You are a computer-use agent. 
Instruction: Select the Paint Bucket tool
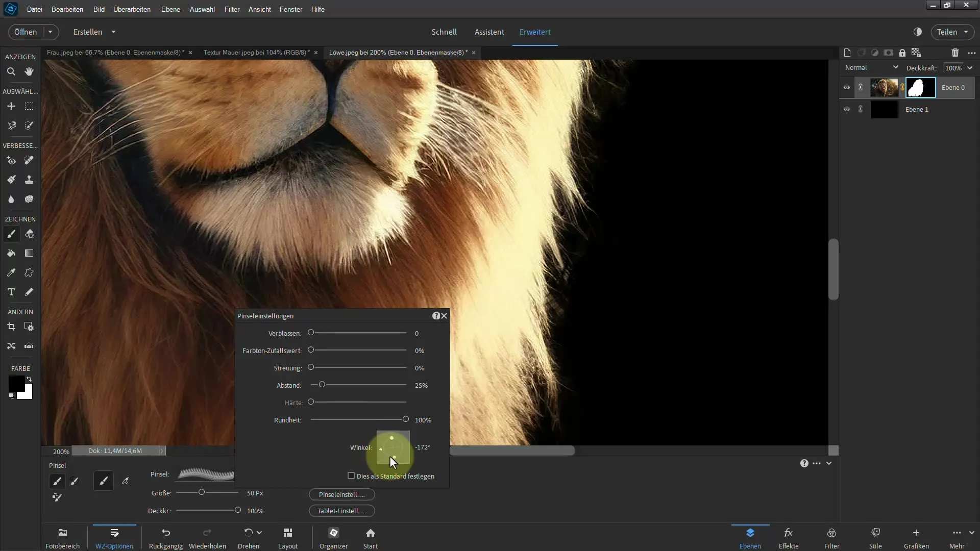pyautogui.click(x=11, y=254)
